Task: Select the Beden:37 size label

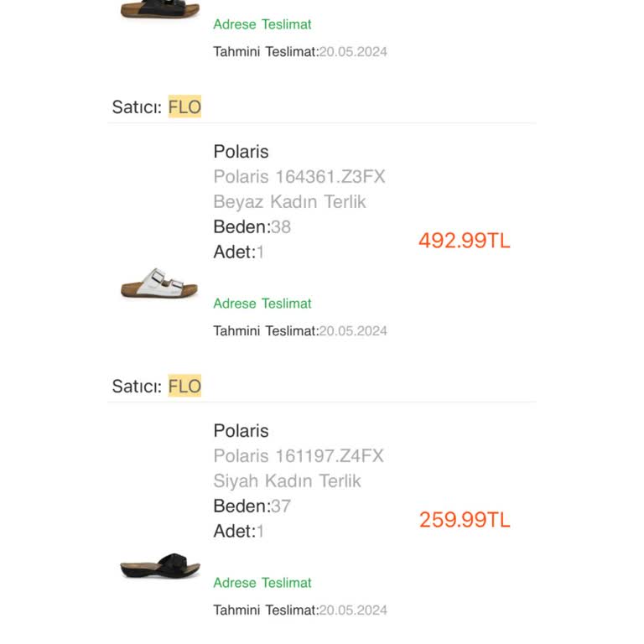Action: [x=252, y=506]
